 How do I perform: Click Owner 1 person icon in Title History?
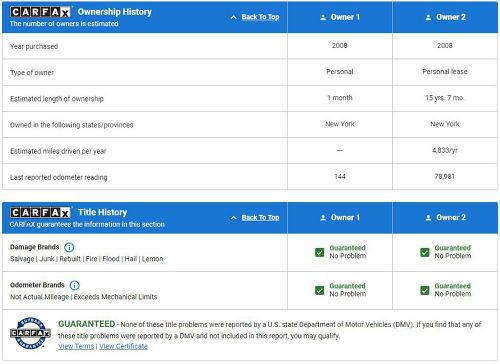[x=323, y=218]
